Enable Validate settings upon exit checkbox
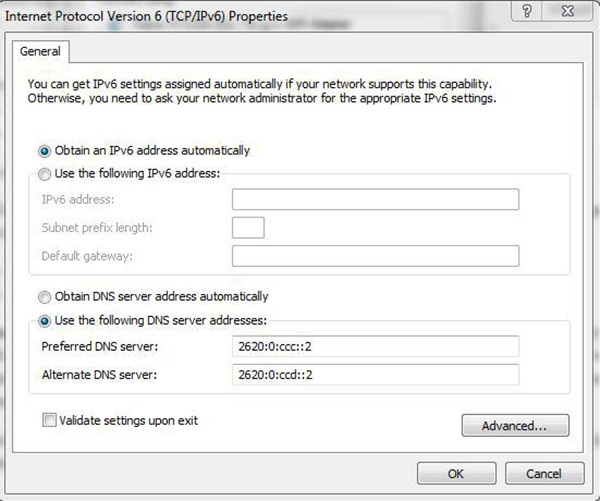The width and height of the screenshot is (600, 501). click(x=49, y=420)
